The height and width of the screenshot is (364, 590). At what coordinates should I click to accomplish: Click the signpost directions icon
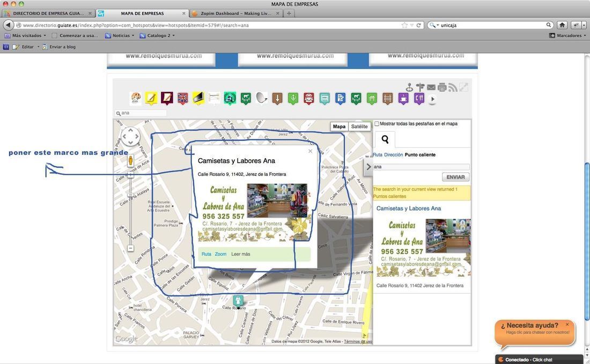(421, 87)
